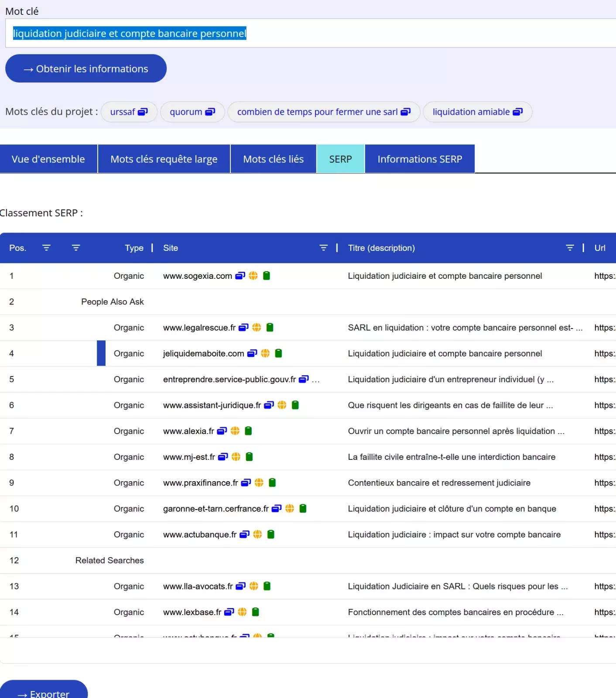Click Obtenir les informations button

tap(86, 68)
